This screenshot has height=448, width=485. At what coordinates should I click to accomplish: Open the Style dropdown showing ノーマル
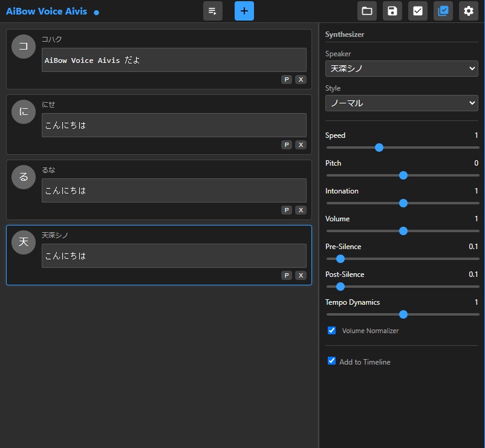402,103
